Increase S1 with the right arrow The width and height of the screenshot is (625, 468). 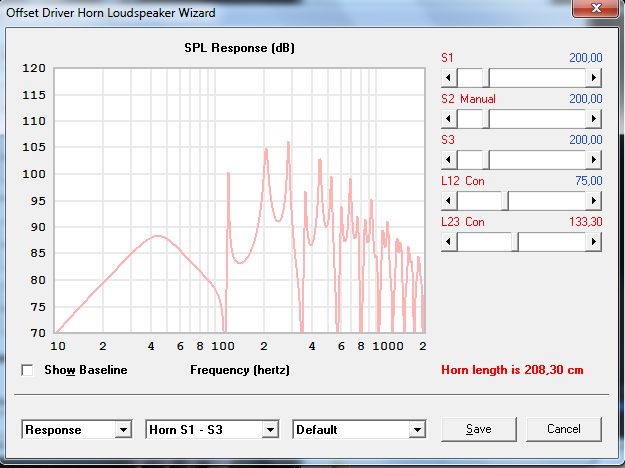click(x=594, y=78)
